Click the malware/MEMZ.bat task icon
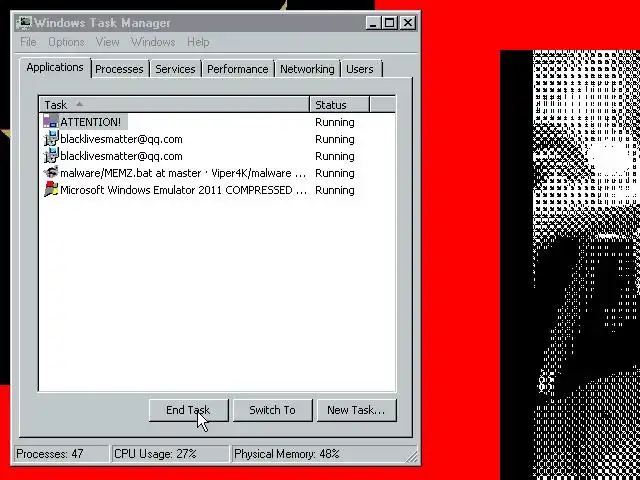 coord(51,173)
